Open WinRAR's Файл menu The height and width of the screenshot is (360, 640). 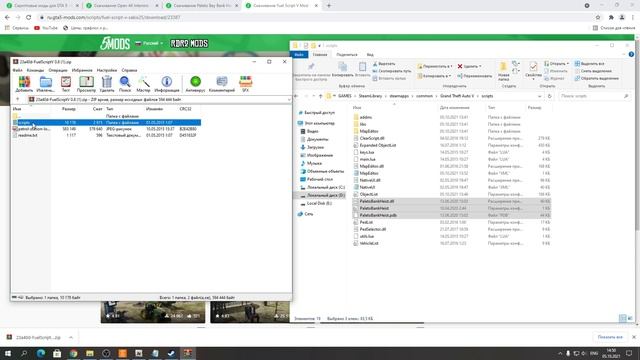pos(18,70)
